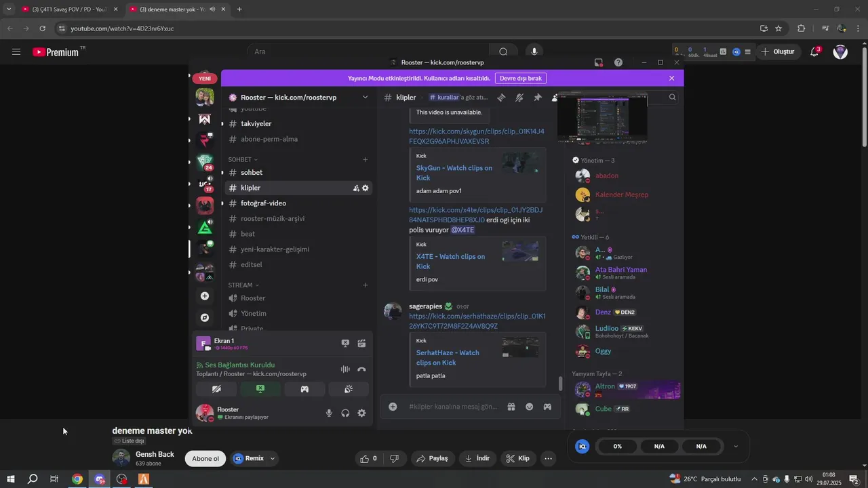The width and height of the screenshot is (868, 488).
Task: Create a clip with Klip button
Action: click(517, 459)
